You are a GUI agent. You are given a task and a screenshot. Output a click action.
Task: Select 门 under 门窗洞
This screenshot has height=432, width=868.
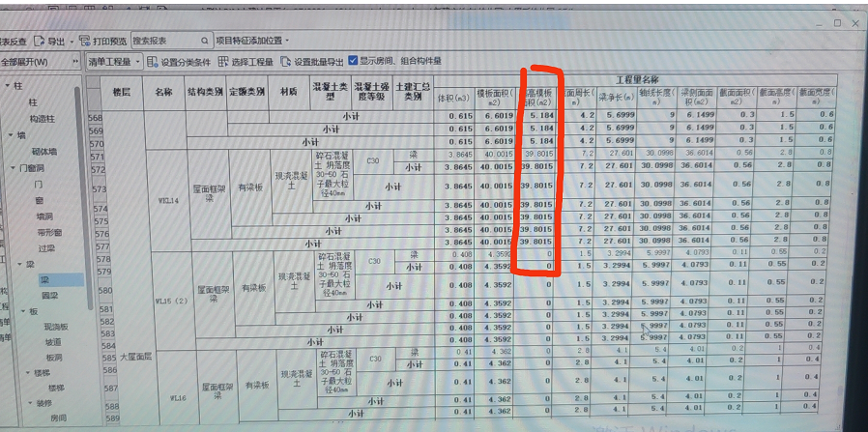[x=39, y=185]
